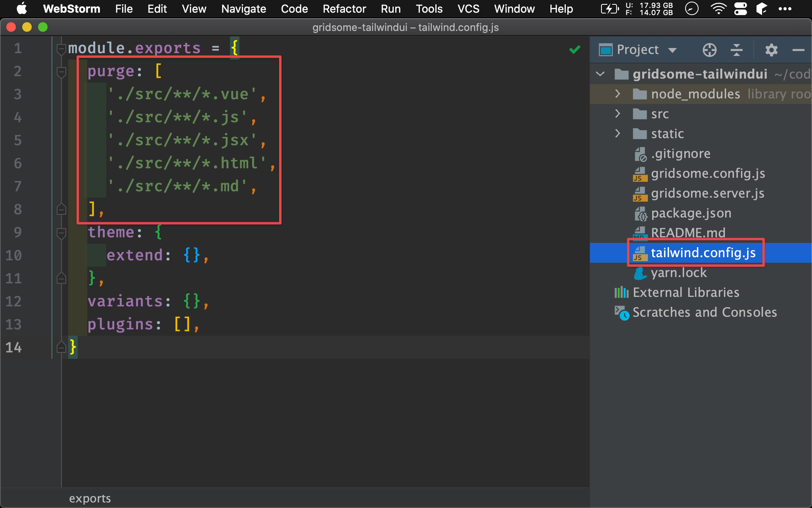Expand the static folder
812x508 pixels.
618,133
